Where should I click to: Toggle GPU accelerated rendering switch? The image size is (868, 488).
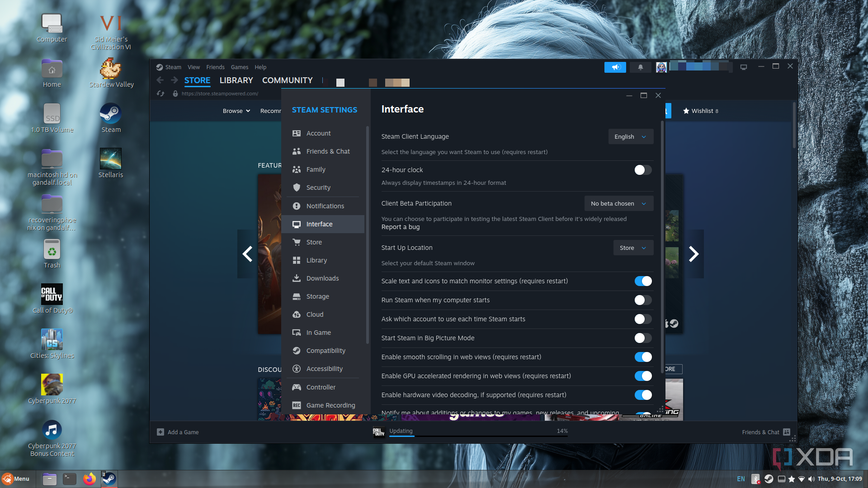643,376
